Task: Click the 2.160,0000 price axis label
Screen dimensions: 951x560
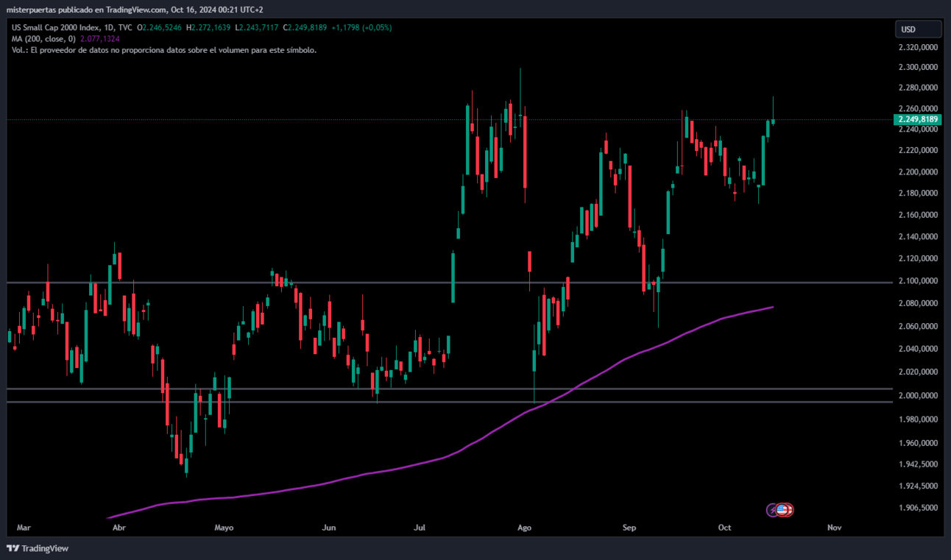Action: click(918, 216)
